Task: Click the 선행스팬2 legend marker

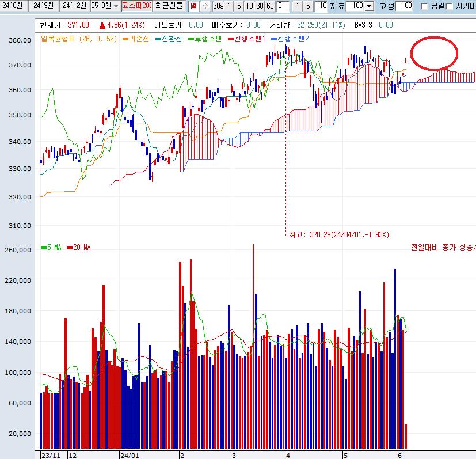Action: coord(273,39)
